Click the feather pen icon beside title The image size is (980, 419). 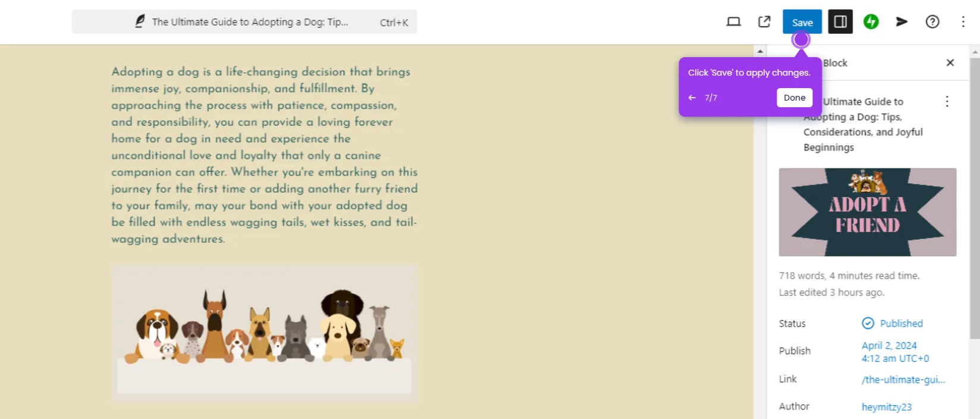(140, 21)
